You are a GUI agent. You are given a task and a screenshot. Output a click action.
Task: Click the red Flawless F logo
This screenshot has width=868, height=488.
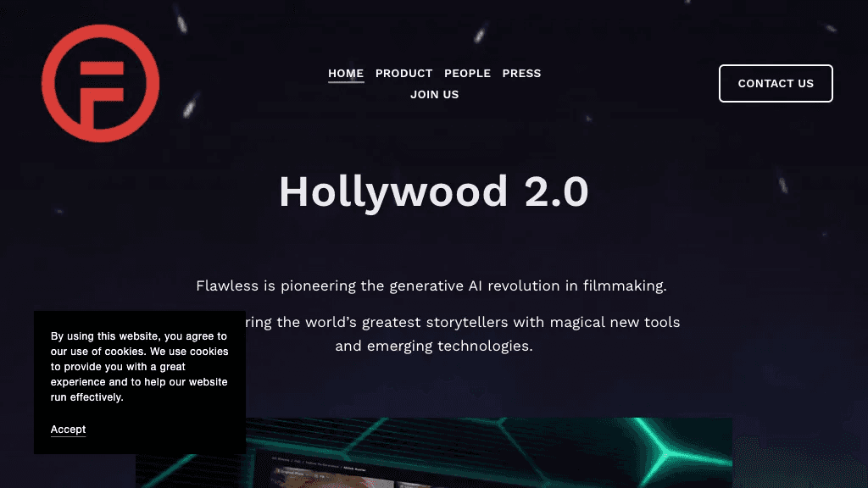point(100,84)
